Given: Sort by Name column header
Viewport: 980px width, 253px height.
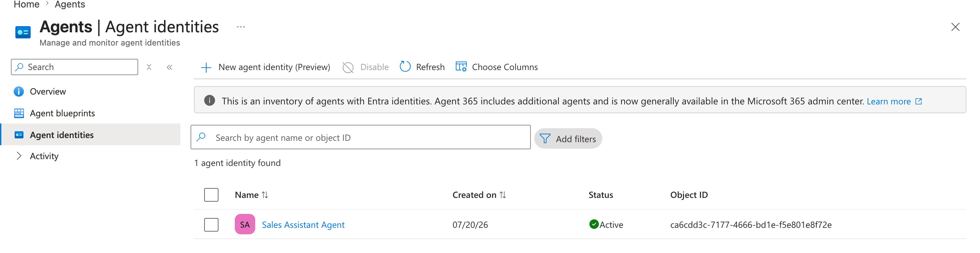Looking at the screenshot, I should click(x=247, y=195).
